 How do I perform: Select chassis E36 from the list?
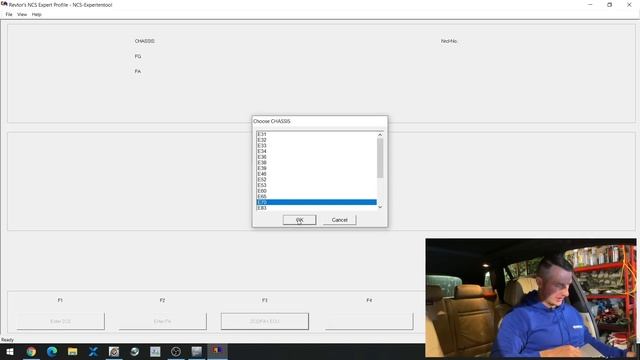(316, 157)
